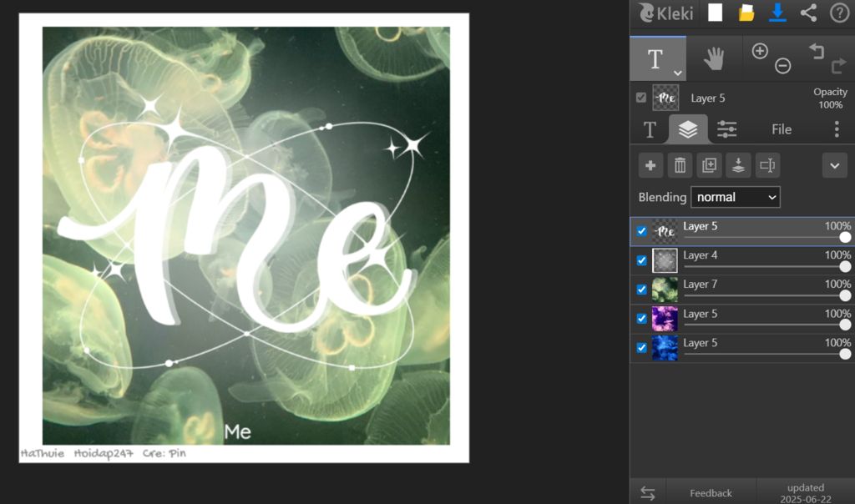Image resolution: width=855 pixels, height=504 pixels.
Task: Open an image file via folder icon
Action: (746, 12)
